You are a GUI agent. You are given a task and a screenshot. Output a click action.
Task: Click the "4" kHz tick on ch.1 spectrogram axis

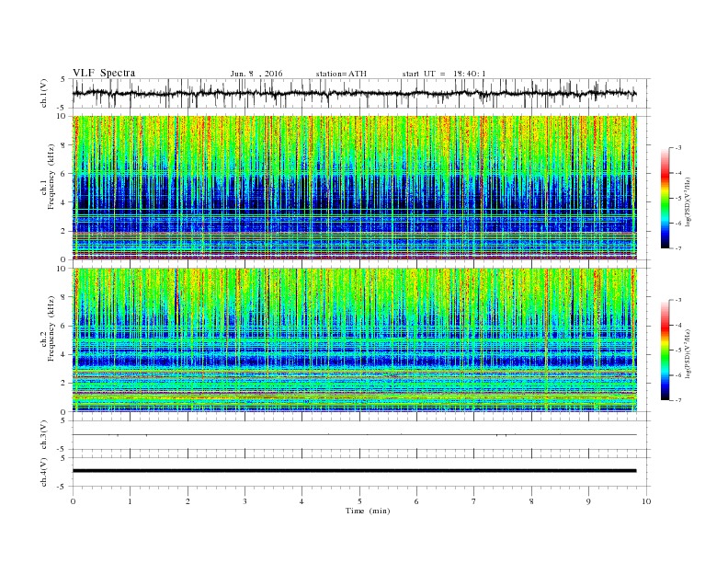[64, 202]
